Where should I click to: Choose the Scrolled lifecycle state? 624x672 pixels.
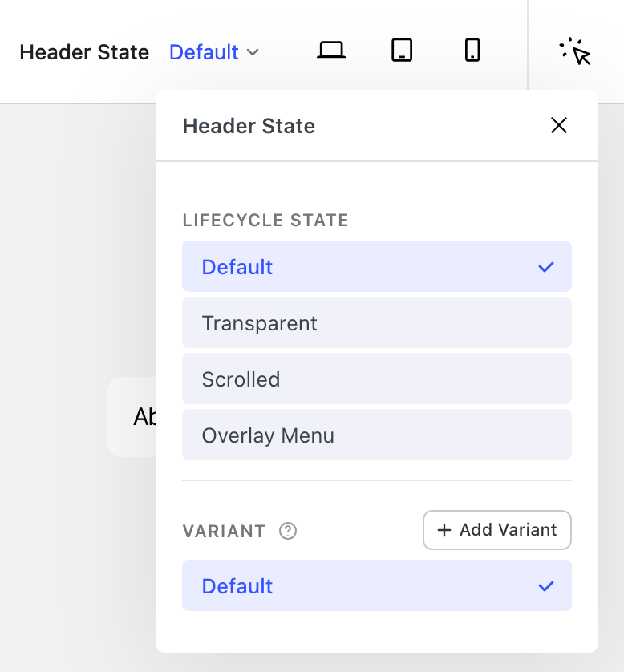tap(377, 379)
